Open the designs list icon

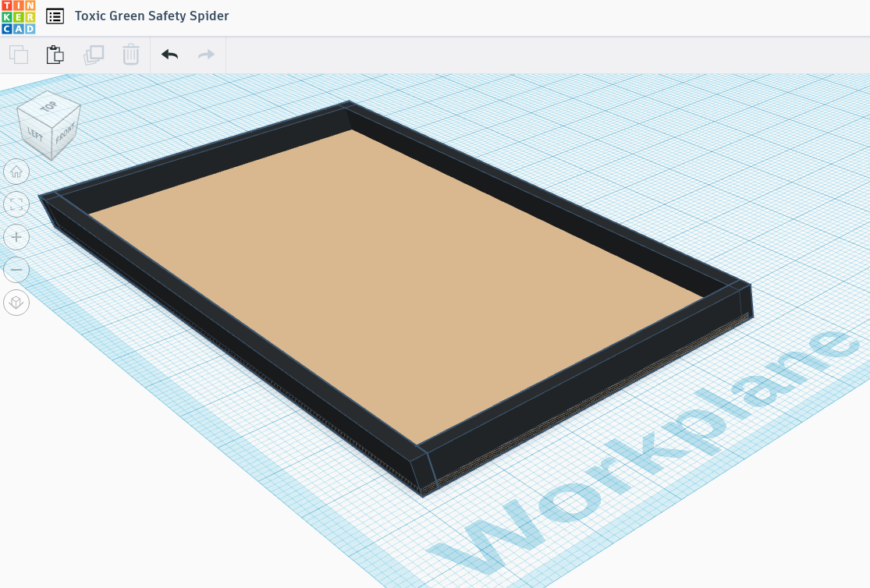tap(55, 16)
